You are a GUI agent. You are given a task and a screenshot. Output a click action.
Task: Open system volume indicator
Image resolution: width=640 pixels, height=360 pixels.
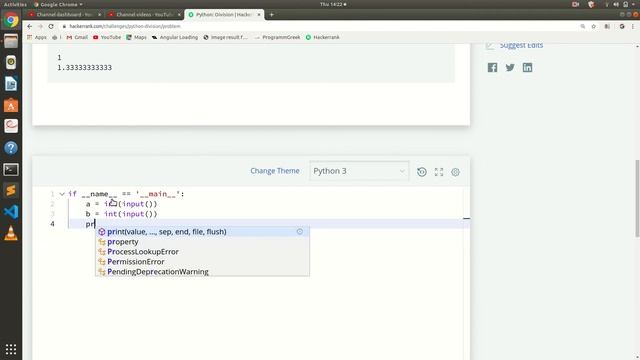(x=616, y=4)
